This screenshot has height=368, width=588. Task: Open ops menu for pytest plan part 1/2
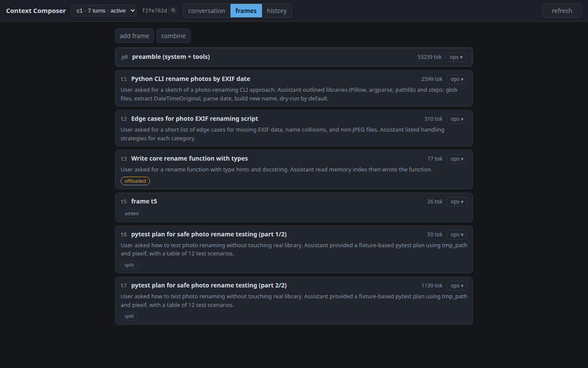[457, 235]
